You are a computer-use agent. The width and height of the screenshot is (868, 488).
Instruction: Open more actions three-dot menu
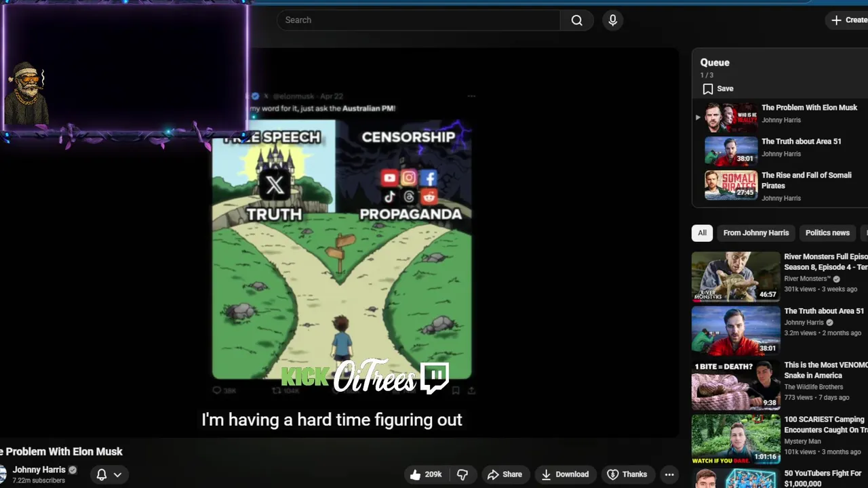(x=669, y=474)
